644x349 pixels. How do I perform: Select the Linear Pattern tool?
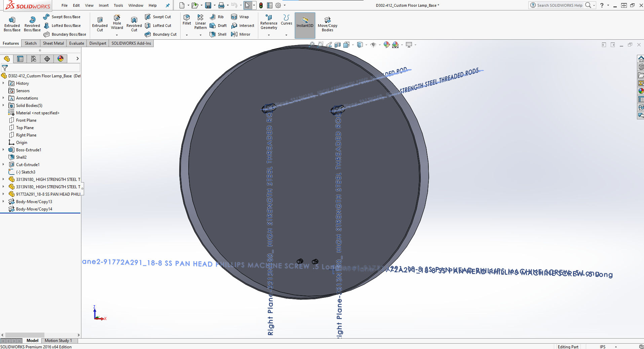tap(200, 22)
